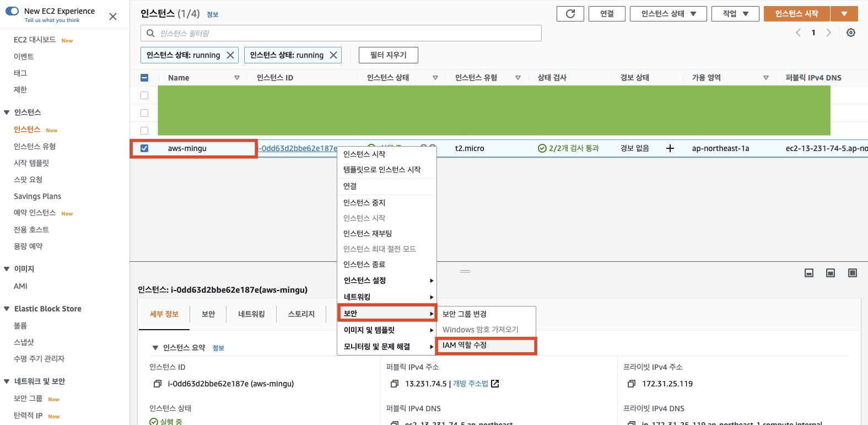868x425 pixels.
Task: Check the first instance row checkbox
Action: [144, 95]
